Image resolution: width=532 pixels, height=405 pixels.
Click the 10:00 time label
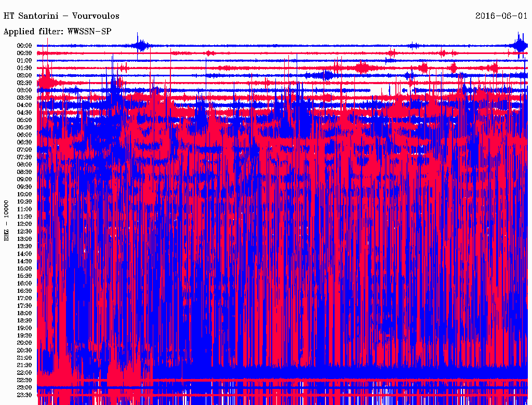[24, 194]
